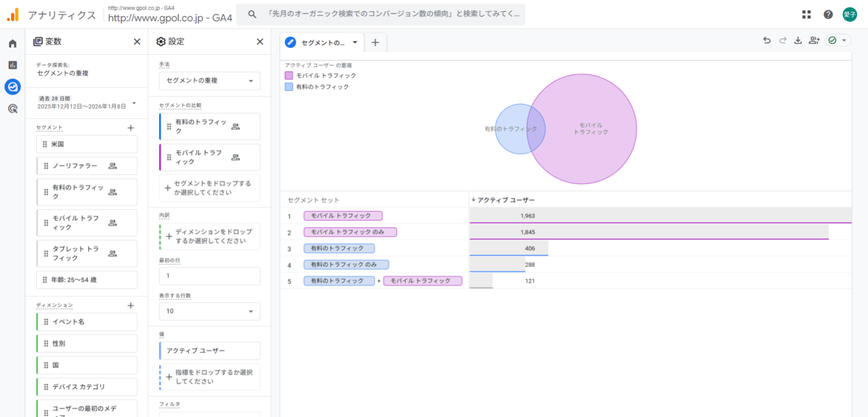Open the help question mark icon

click(828, 15)
